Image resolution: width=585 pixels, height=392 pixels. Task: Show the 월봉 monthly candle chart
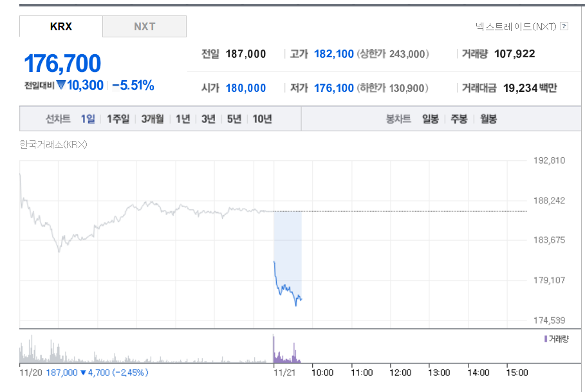point(488,119)
